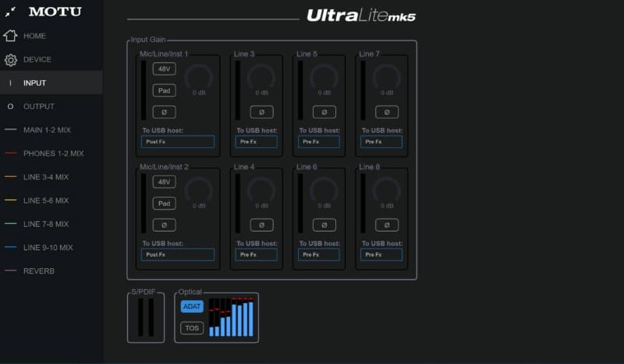Open To USB host dropdown for Line 8

[x=381, y=255]
